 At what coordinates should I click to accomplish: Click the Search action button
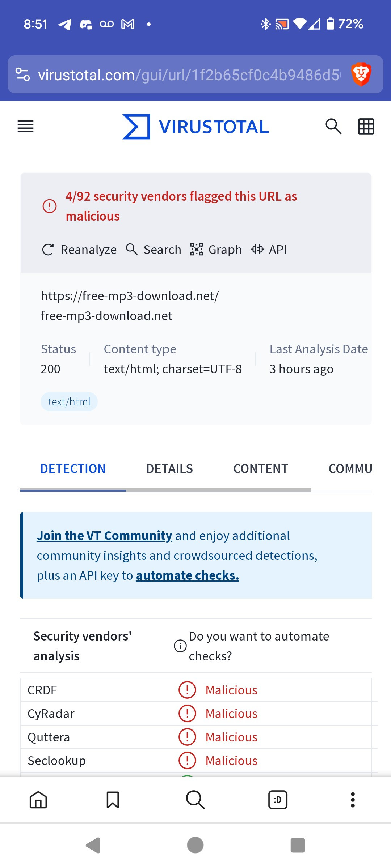click(x=154, y=250)
